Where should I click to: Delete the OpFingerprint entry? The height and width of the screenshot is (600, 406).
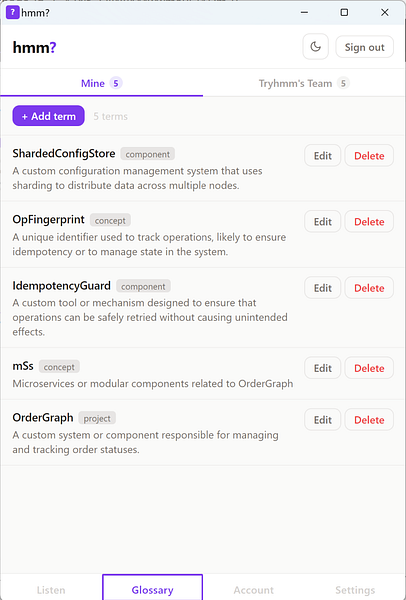369,222
